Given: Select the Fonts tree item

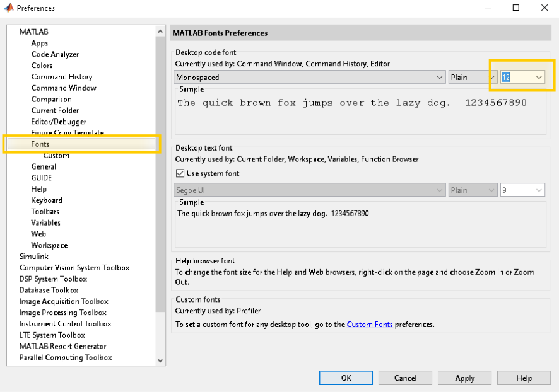Looking at the screenshot, I should coord(81,144).
